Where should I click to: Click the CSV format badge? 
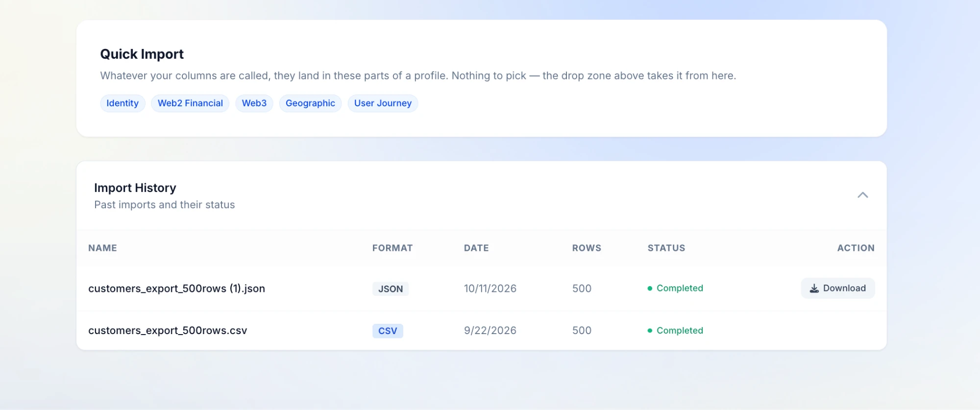[x=388, y=331]
